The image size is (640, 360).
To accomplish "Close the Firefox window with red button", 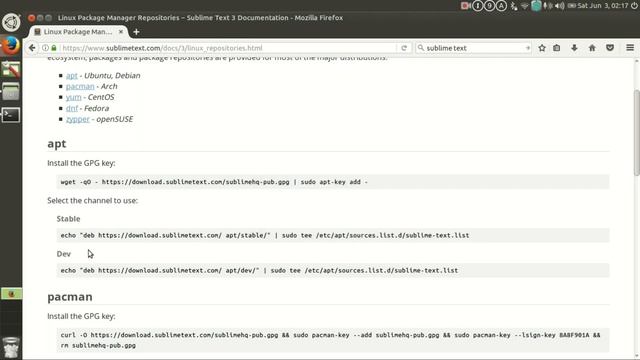I will click(x=31, y=18).
